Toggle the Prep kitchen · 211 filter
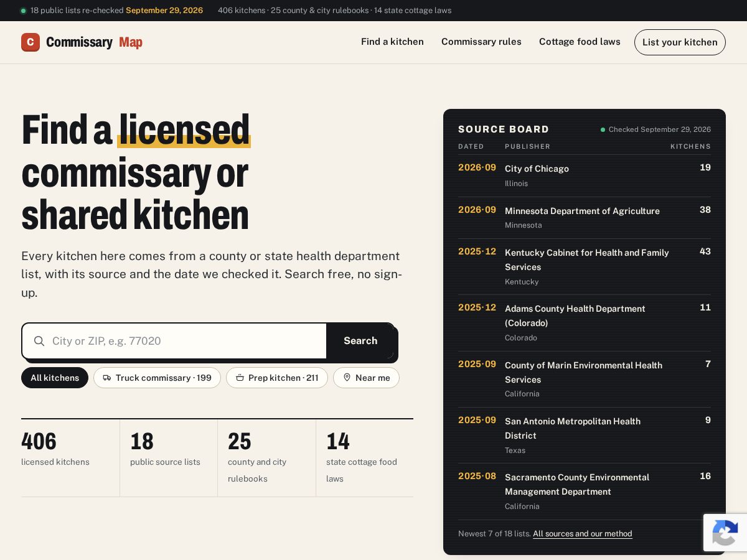This screenshot has width=747, height=560. (277, 378)
